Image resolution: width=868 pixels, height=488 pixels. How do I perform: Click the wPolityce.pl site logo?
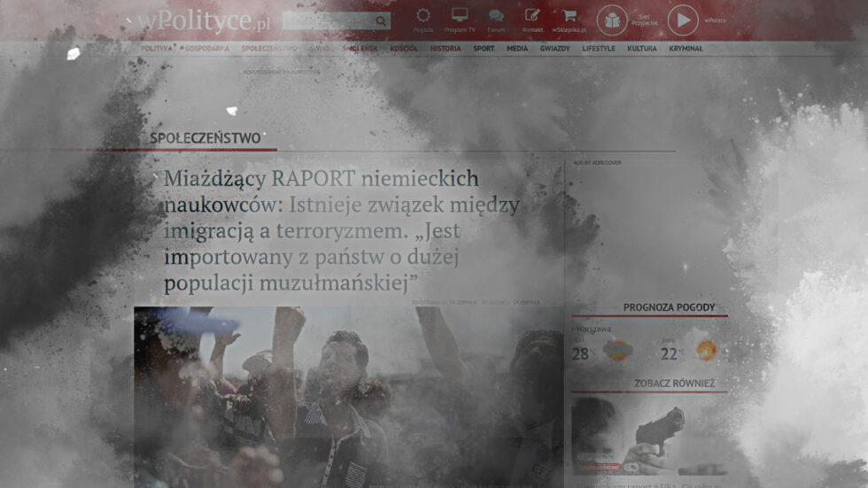point(205,20)
